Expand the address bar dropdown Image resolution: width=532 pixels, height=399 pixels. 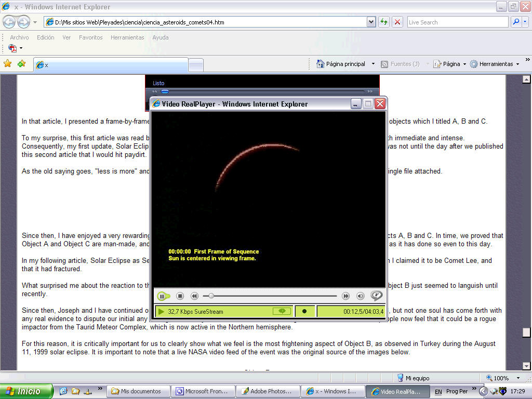click(x=371, y=22)
